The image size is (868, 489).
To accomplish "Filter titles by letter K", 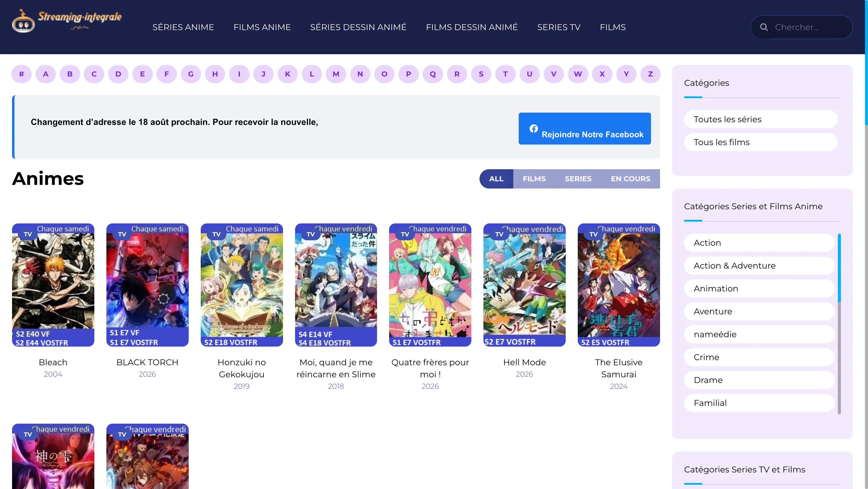I will 288,74.
